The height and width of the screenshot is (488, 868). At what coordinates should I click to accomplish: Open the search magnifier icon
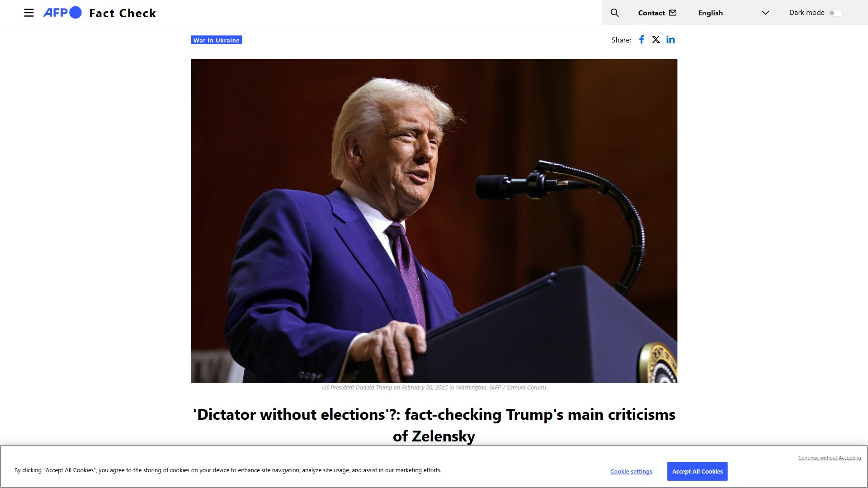point(614,13)
